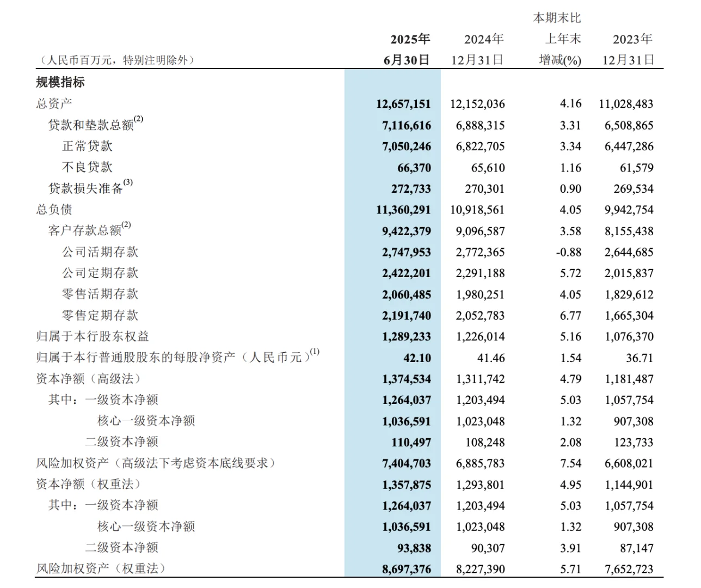This screenshot has height=588, width=701.
Task: Select the 规模指标 section header
Action: 62,83
